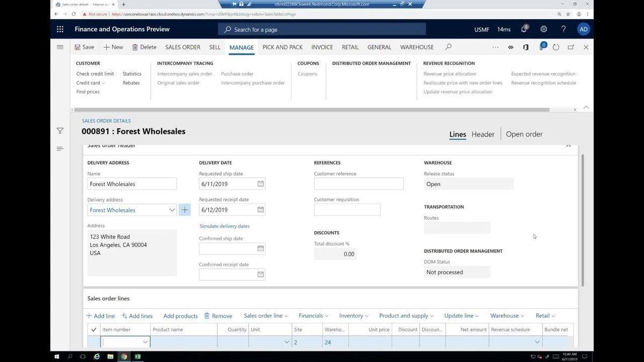Collapse the action pane ribbon chevron
Screen dimensions: 644x362
point(586,107)
